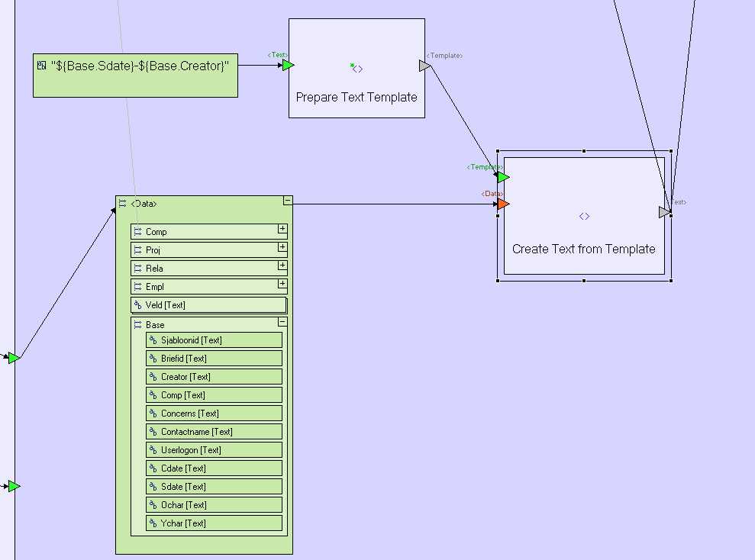Click the gray Template output port arrow
This screenshot has width=755, height=560.
(x=424, y=66)
